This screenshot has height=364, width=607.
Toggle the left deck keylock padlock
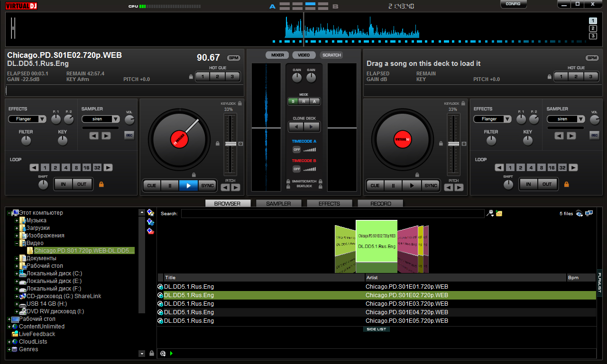click(239, 103)
